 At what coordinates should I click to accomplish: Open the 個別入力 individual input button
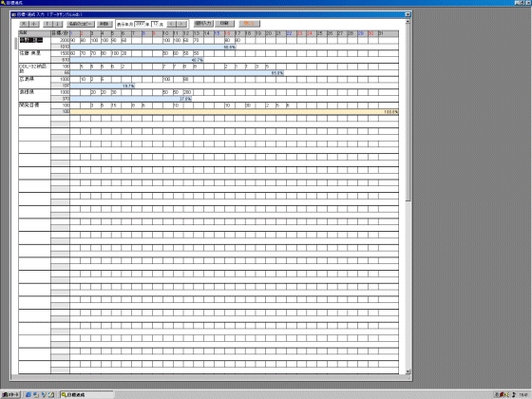click(203, 24)
